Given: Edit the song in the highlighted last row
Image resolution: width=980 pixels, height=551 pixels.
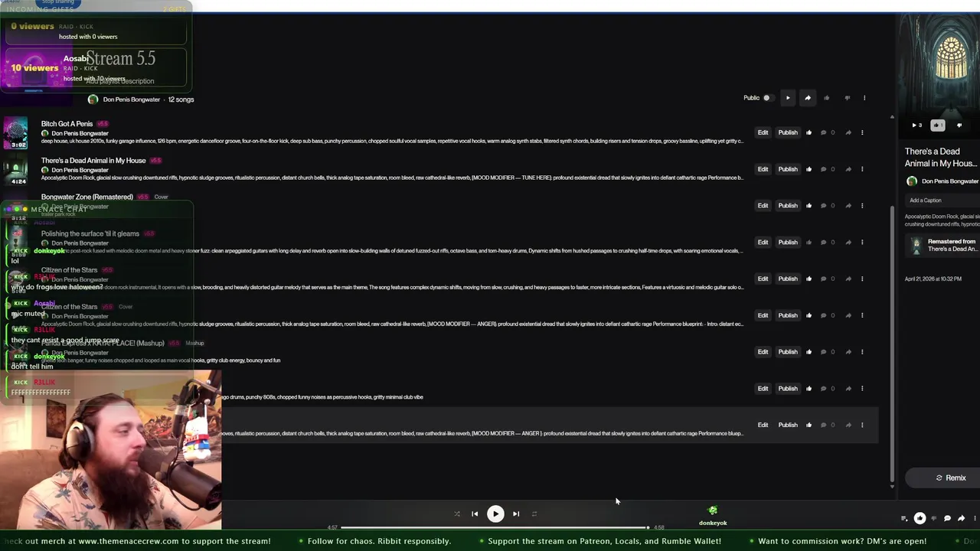Looking at the screenshot, I should 763,425.
